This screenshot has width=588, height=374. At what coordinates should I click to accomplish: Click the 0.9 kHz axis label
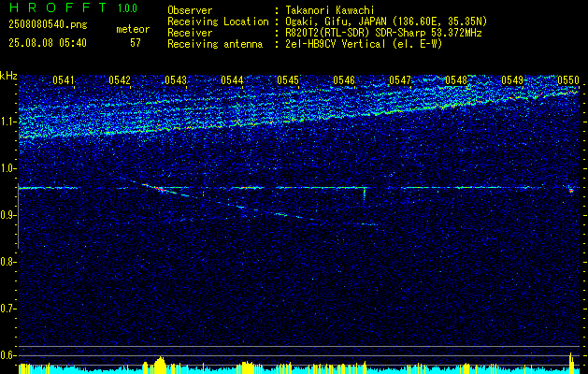tap(7, 215)
